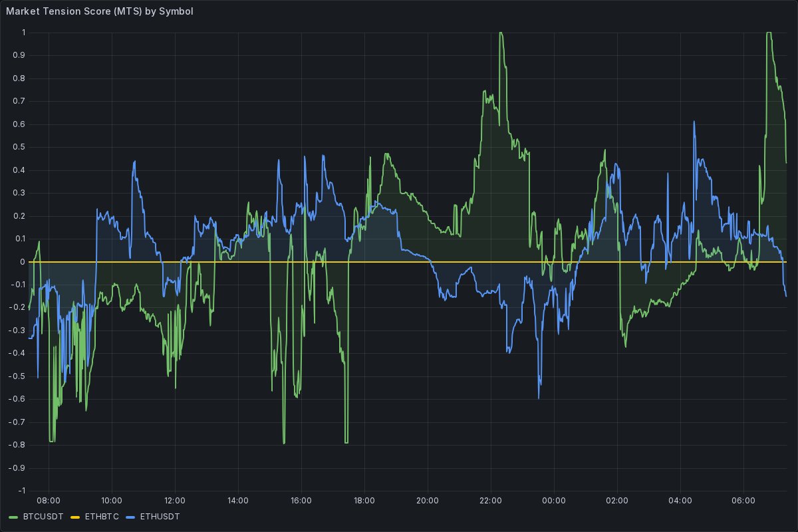Image resolution: width=798 pixels, height=532 pixels.
Task: Click the 08:00 time axis label
Action: [x=49, y=501]
